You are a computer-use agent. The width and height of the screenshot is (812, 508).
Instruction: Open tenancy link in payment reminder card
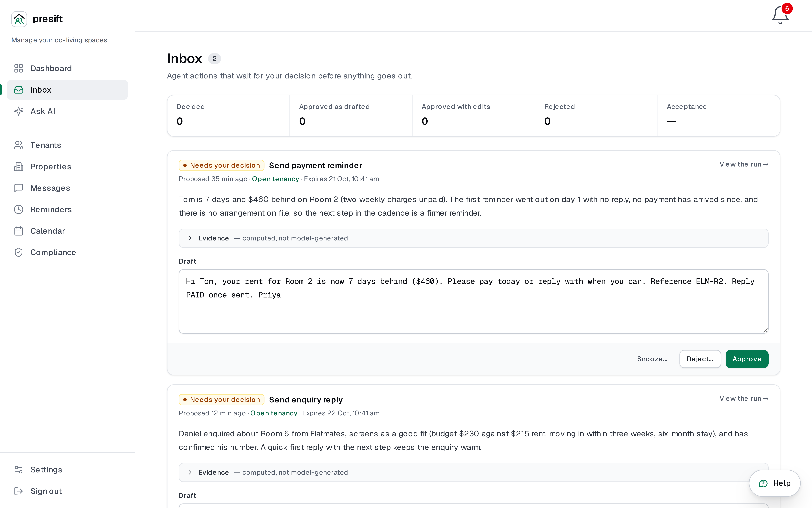(x=275, y=179)
